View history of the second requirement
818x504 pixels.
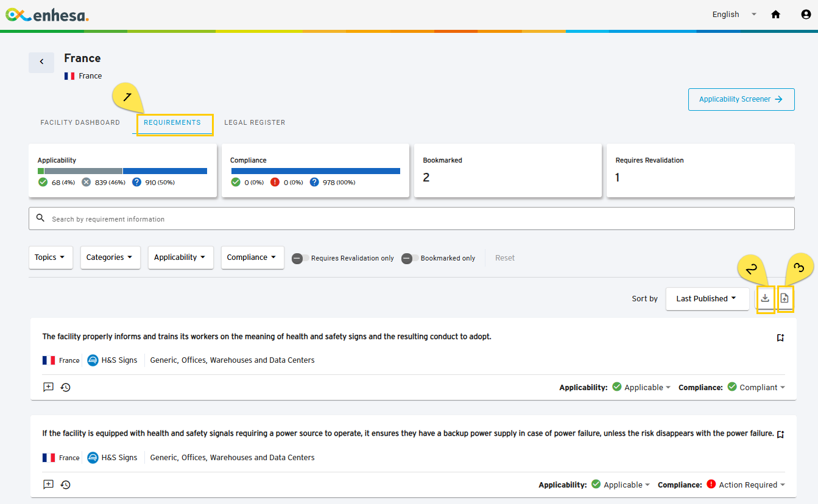[x=66, y=485]
